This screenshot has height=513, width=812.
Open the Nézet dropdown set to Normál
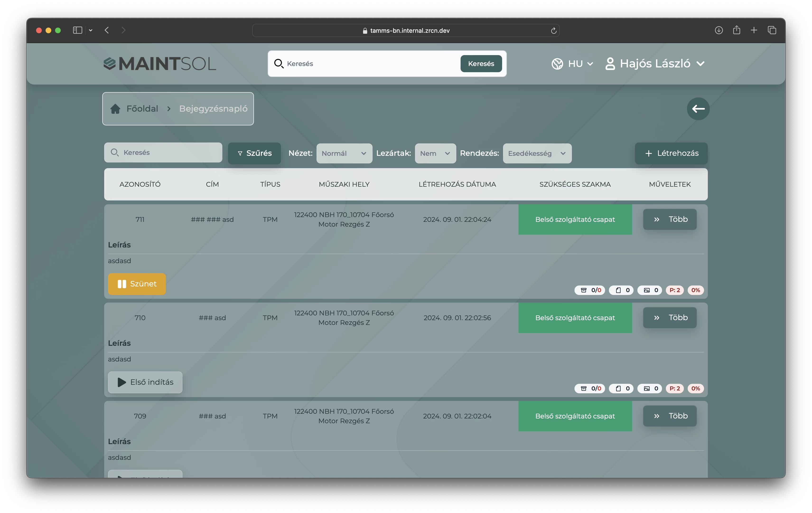tap(344, 153)
